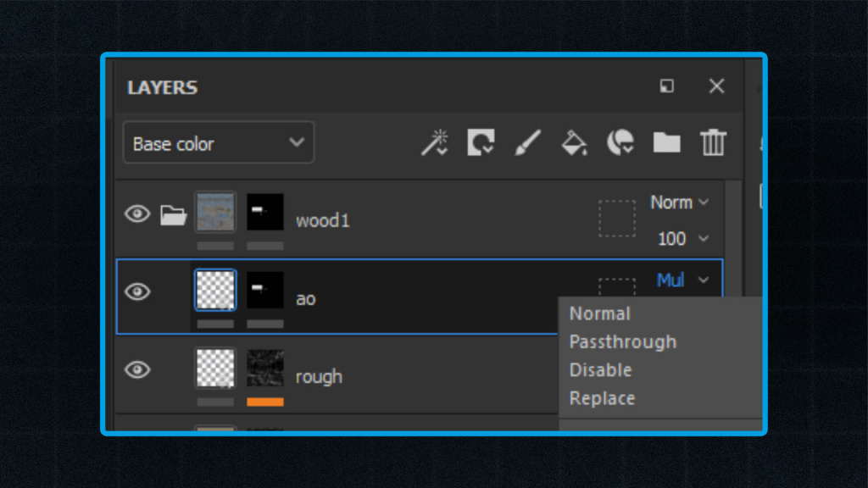868x488 pixels.
Task: Add a fill layer with the bucket icon
Action: [574, 142]
